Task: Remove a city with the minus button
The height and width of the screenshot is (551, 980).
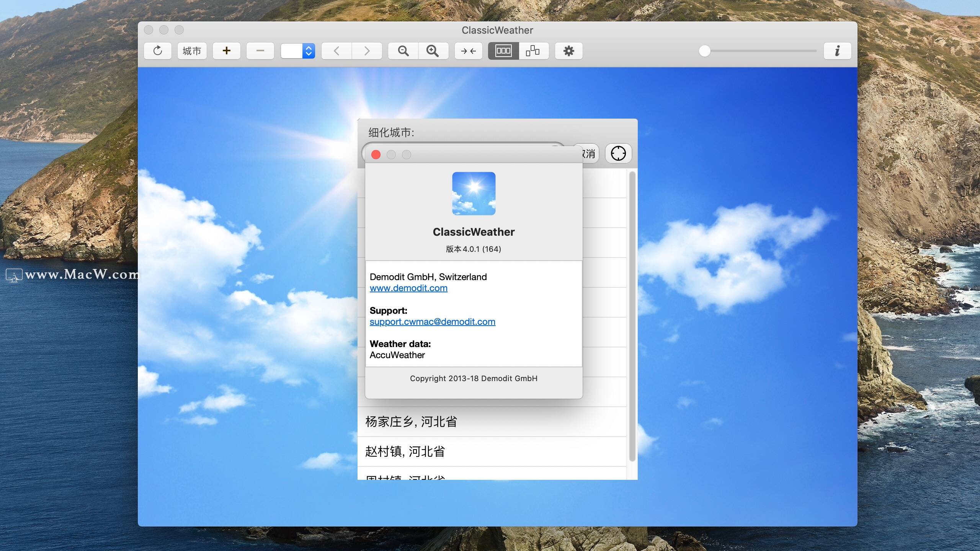Action: [x=260, y=51]
